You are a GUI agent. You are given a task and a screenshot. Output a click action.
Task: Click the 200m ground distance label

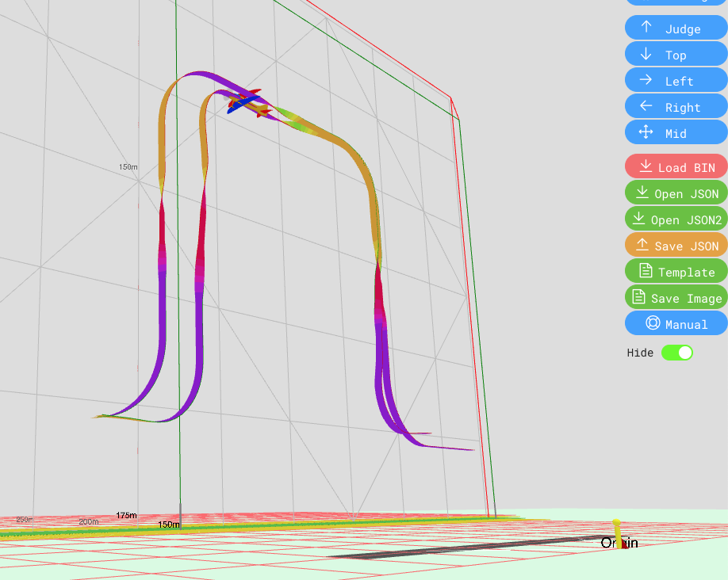click(89, 521)
